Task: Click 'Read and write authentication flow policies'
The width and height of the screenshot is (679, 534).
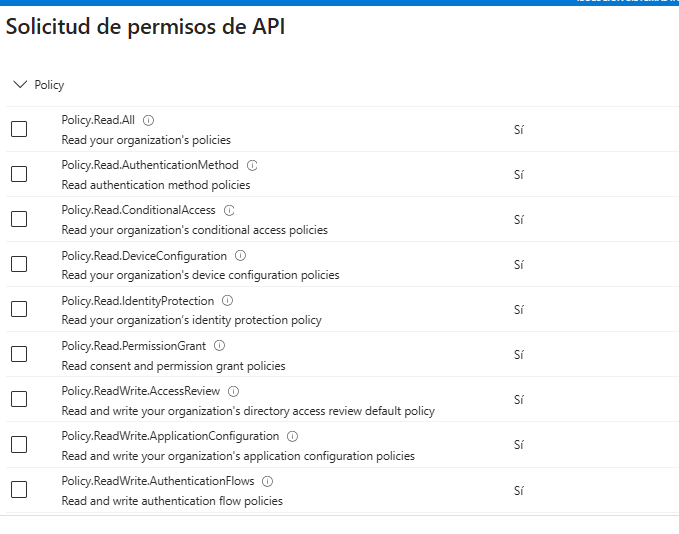Action: pyautogui.click(x=172, y=501)
